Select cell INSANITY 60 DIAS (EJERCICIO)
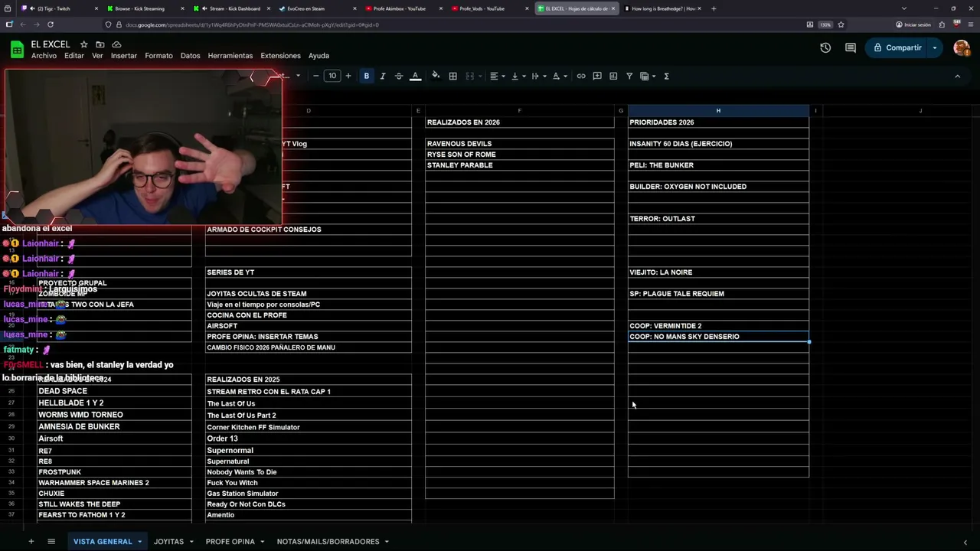 point(718,144)
